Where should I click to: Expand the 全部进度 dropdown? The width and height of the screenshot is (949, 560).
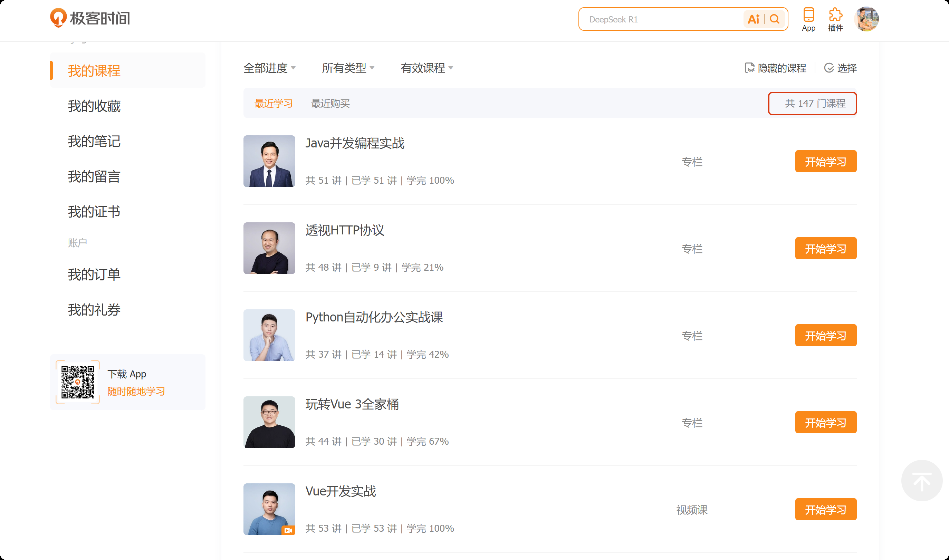click(x=269, y=68)
